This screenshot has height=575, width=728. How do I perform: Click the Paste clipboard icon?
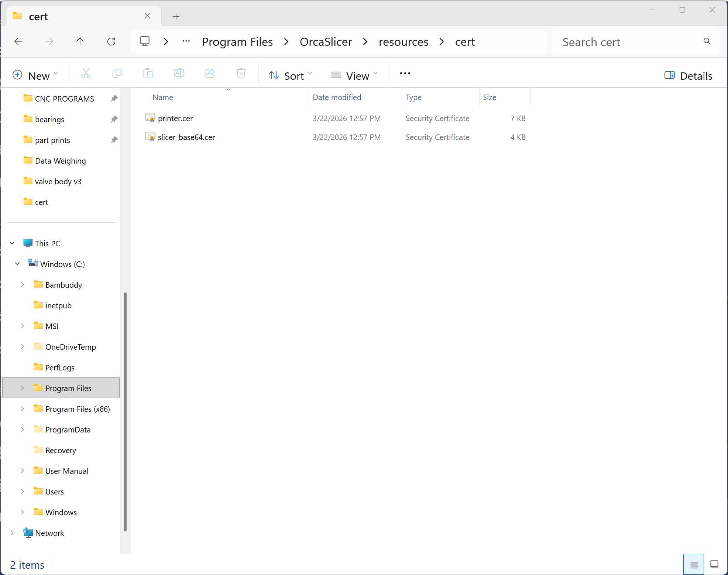pos(148,73)
